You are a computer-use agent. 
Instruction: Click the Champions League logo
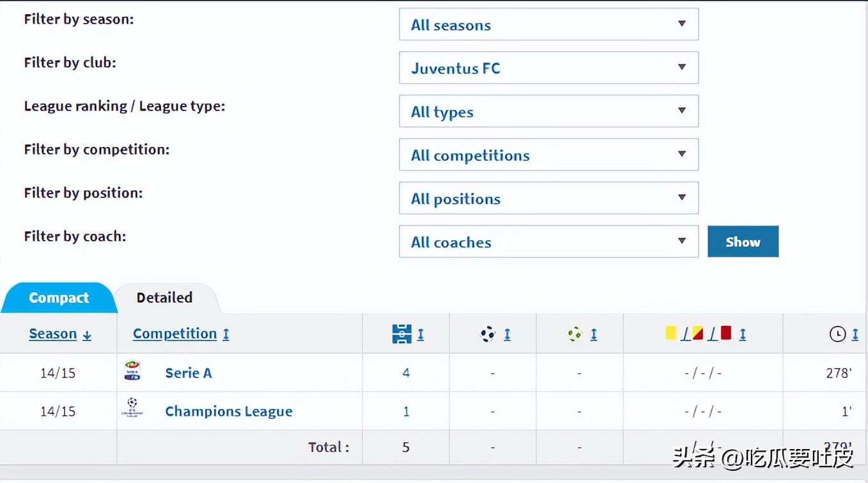pyautogui.click(x=132, y=410)
